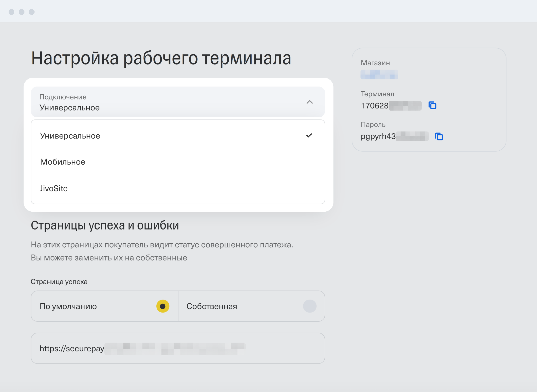The image size is (537, 392).
Task: Click the green maximize window dot
Action: (x=32, y=12)
